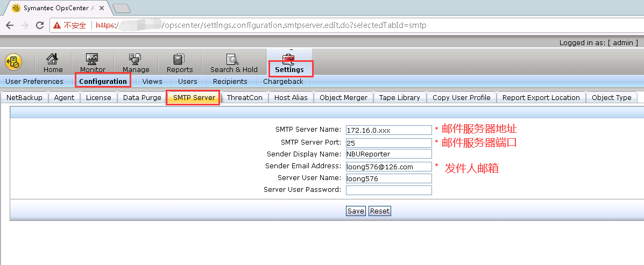Open a new browser tab
The height and width of the screenshot is (265, 644).
pos(121,8)
